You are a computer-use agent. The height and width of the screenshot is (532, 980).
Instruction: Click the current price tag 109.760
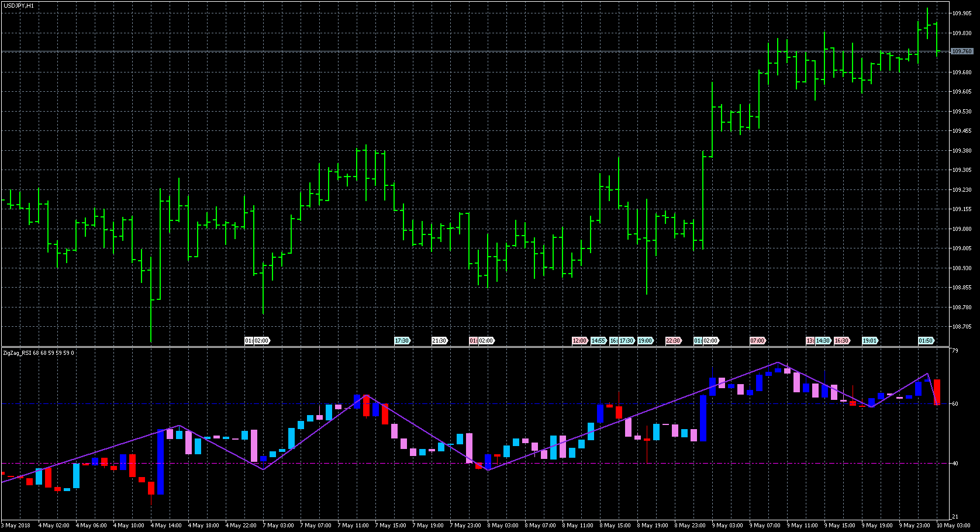962,51
